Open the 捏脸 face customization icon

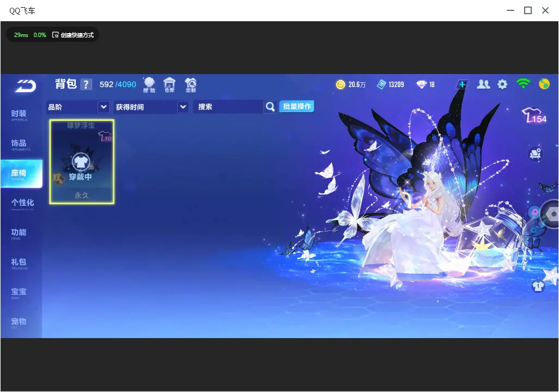pos(149,85)
